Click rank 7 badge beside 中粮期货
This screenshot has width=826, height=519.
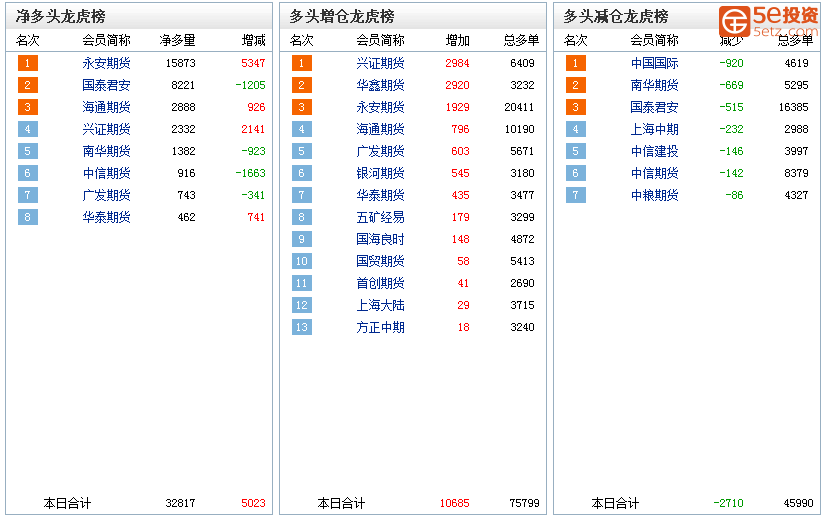[x=576, y=195]
